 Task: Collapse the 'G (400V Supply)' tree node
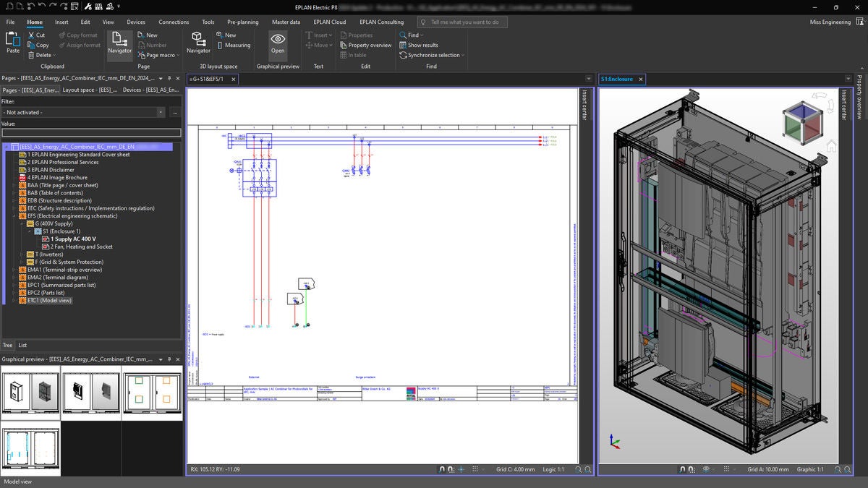point(22,223)
